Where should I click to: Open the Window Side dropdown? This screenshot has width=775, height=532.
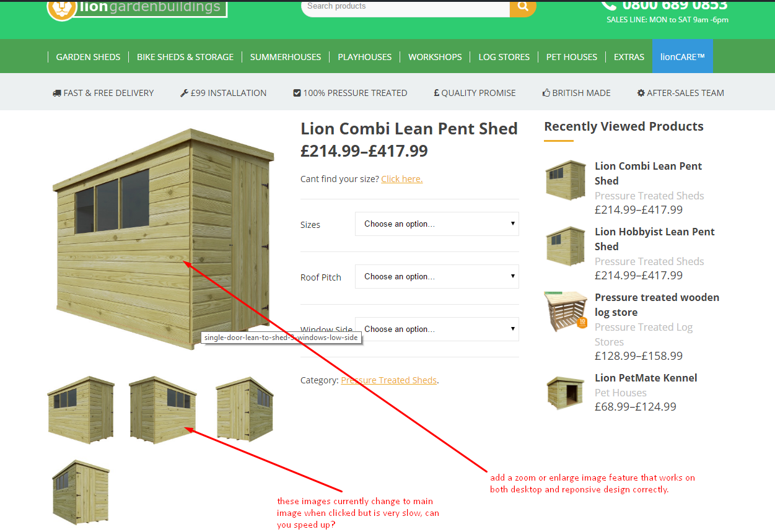pyautogui.click(x=437, y=329)
